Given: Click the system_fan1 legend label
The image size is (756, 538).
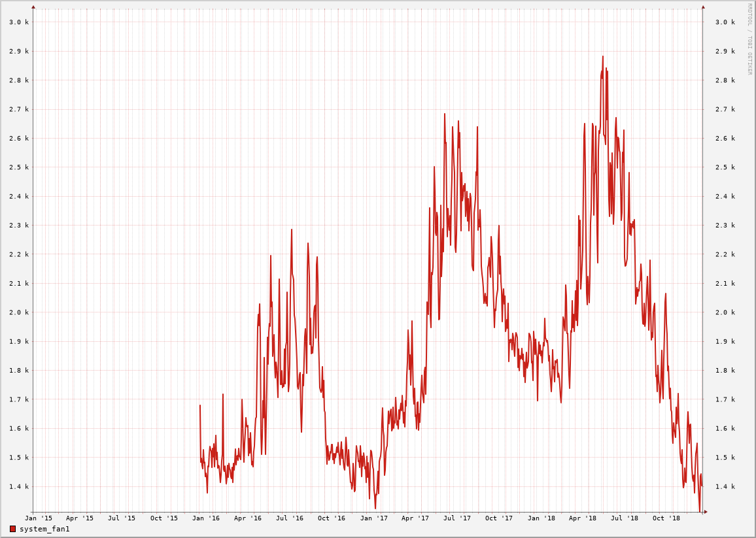Looking at the screenshot, I should pyautogui.click(x=44, y=529).
